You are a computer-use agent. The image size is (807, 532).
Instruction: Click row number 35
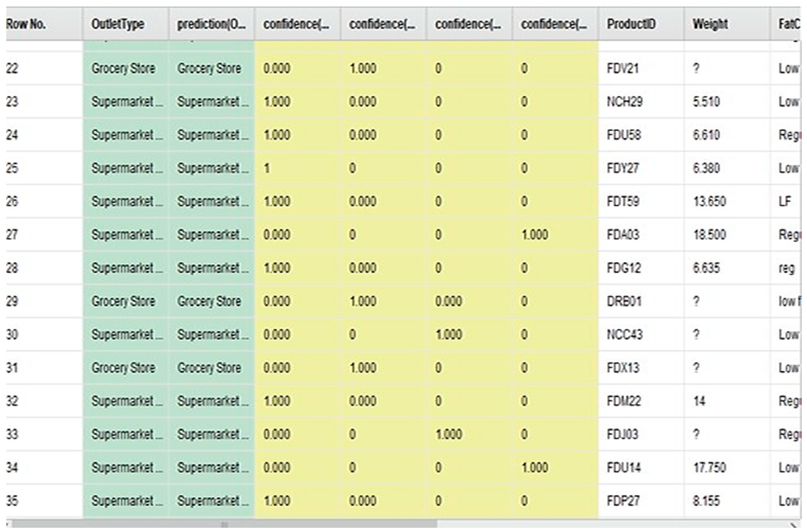pos(12,501)
